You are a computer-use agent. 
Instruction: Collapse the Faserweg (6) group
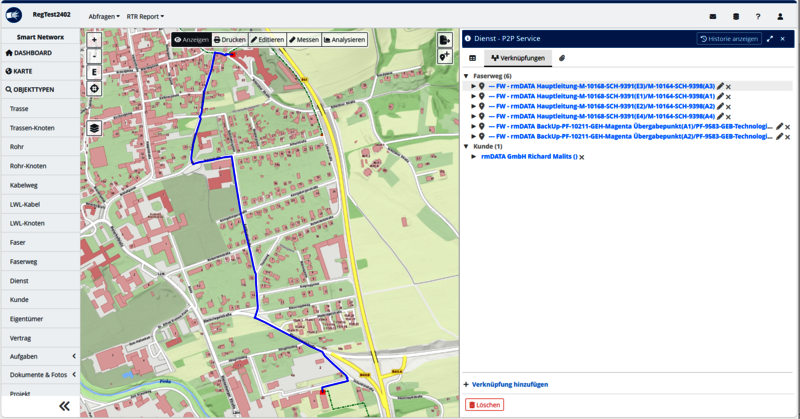(466, 76)
